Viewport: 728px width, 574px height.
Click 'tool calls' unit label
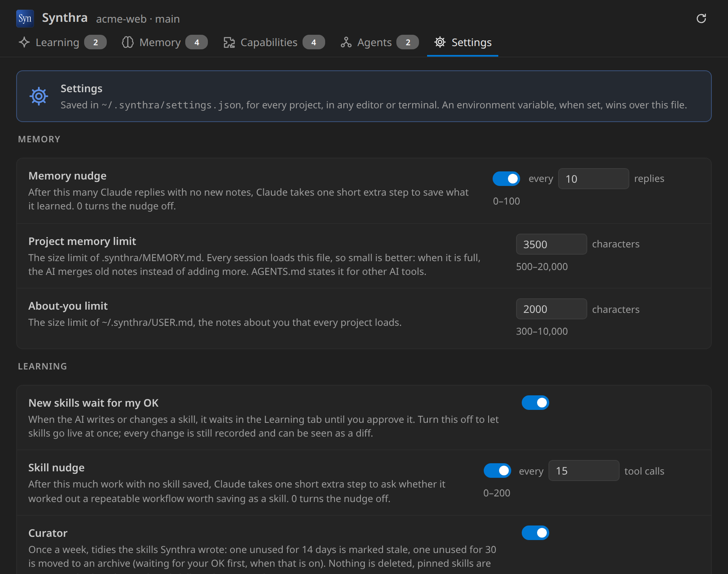click(x=644, y=471)
